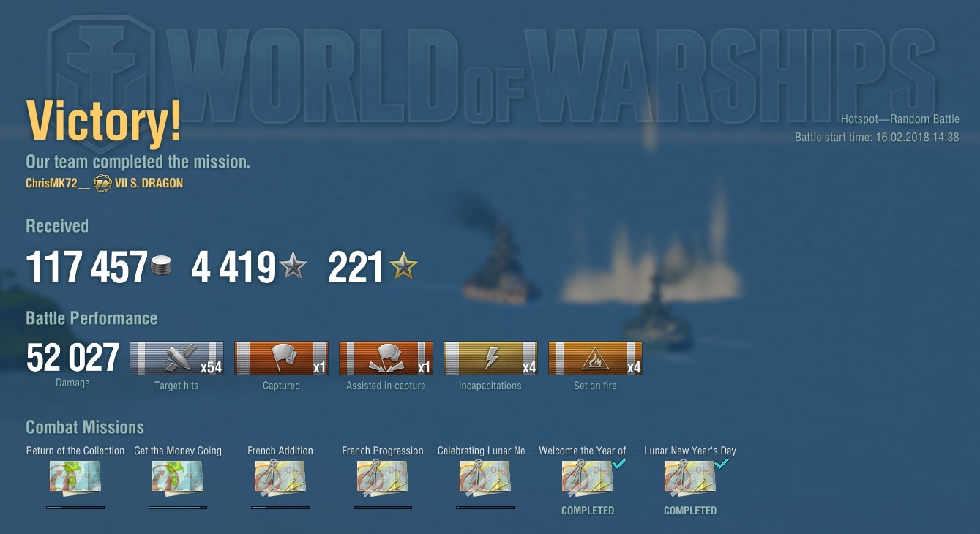Select the Captured ribbon badge

tap(281, 358)
